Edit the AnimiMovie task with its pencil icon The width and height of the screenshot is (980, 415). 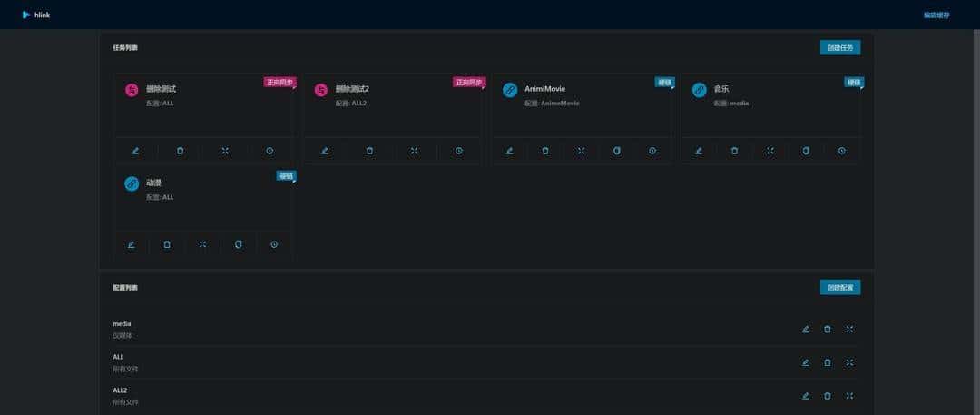509,151
